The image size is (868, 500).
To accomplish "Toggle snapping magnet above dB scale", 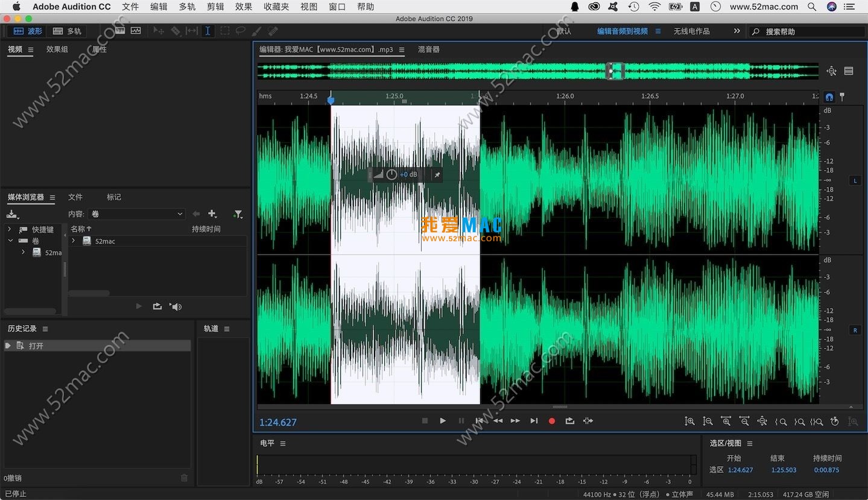I will (829, 97).
